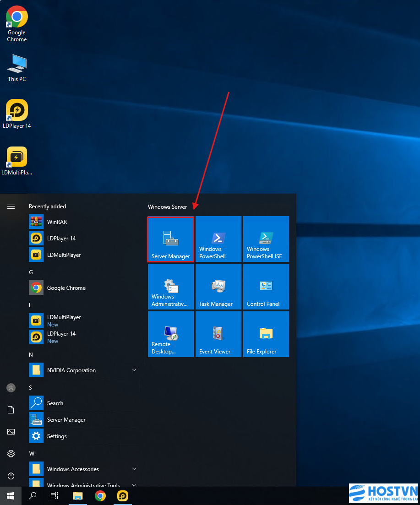Expand the Windows Accessories folder
Image resolution: width=420 pixels, height=505 pixels.
pyautogui.click(x=84, y=469)
